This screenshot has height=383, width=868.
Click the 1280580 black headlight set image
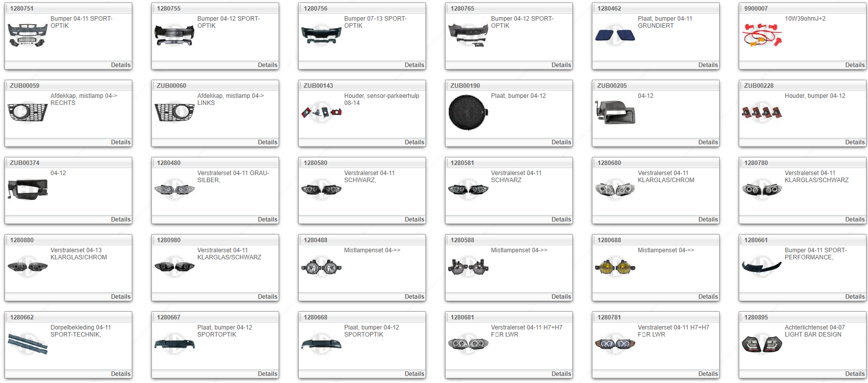(x=321, y=189)
